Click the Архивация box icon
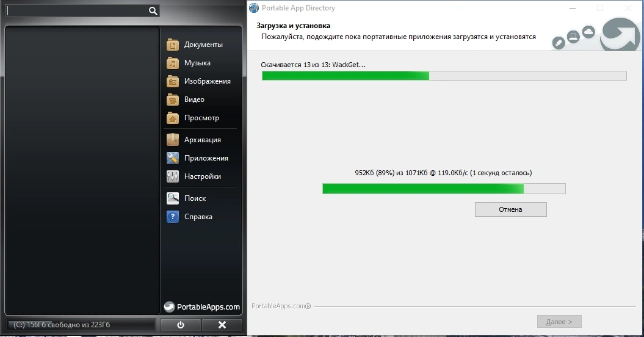Screen dimensions: 644x337 click(x=173, y=140)
